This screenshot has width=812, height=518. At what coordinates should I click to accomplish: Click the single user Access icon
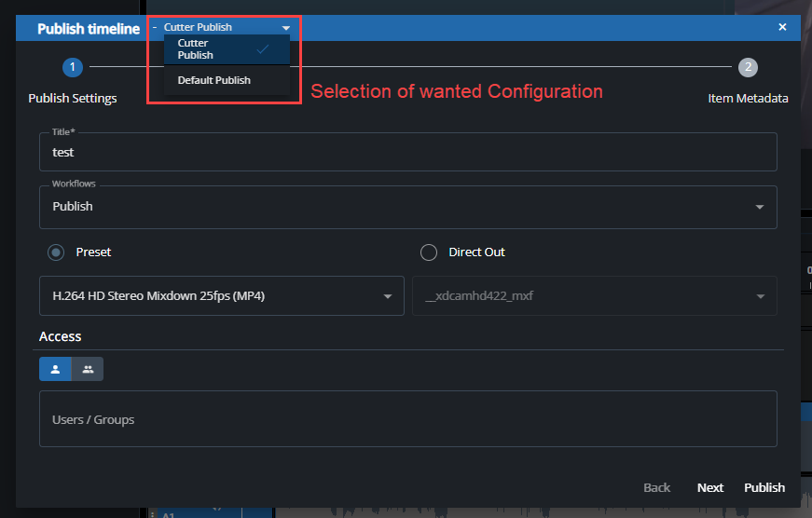click(x=55, y=370)
